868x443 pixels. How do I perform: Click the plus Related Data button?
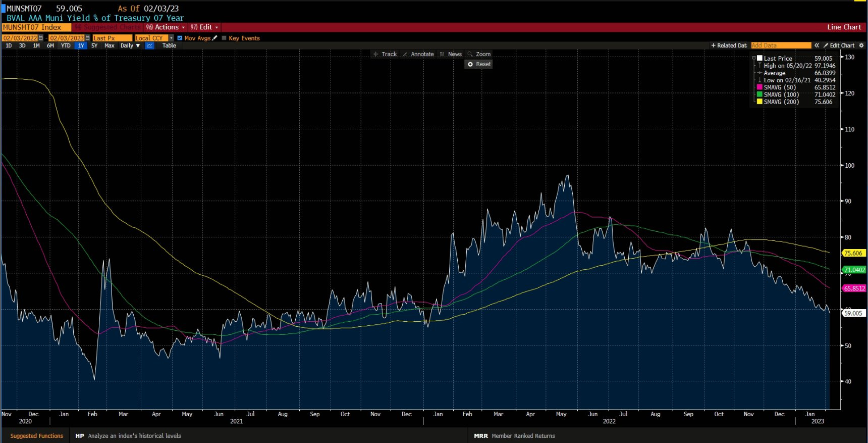click(x=729, y=45)
